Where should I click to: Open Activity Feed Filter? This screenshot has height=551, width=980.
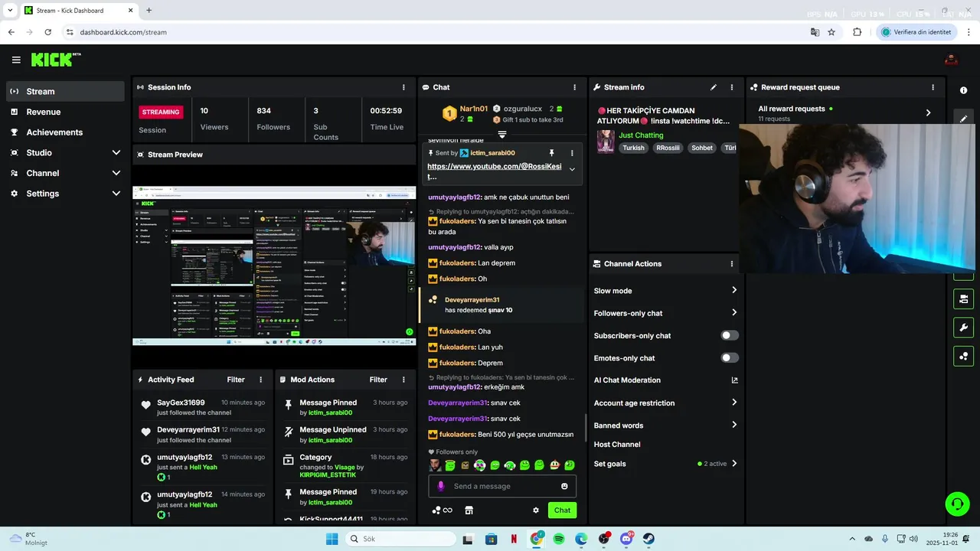point(236,380)
